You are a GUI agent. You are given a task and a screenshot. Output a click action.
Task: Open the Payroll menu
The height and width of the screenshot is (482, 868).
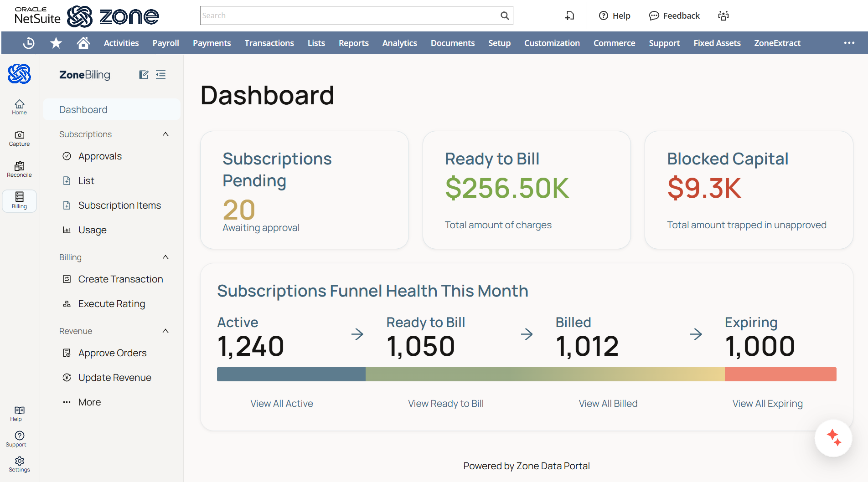click(165, 43)
